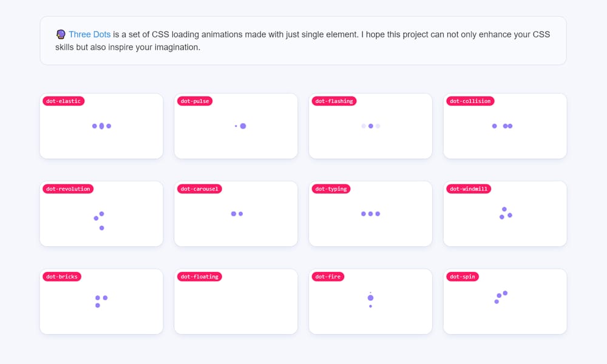Screen dimensions: 607x364
Task: Select the dot-bricks label badge
Action: coord(61,277)
